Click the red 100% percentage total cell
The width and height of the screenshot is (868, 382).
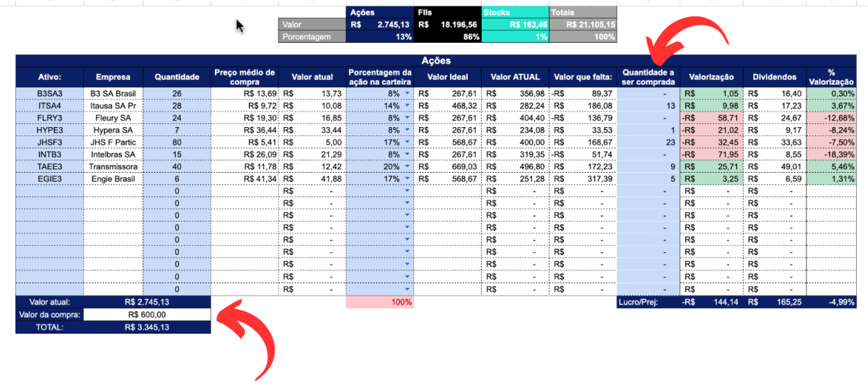(379, 302)
